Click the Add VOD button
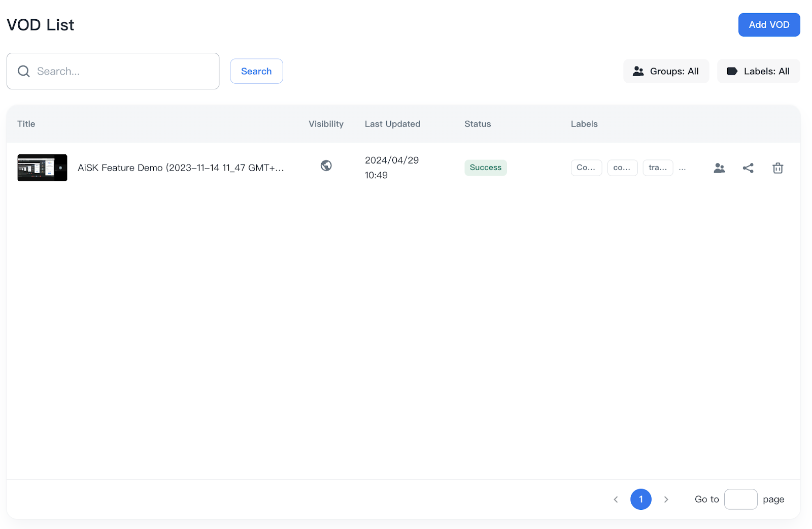This screenshot has width=812, height=529. pos(768,25)
